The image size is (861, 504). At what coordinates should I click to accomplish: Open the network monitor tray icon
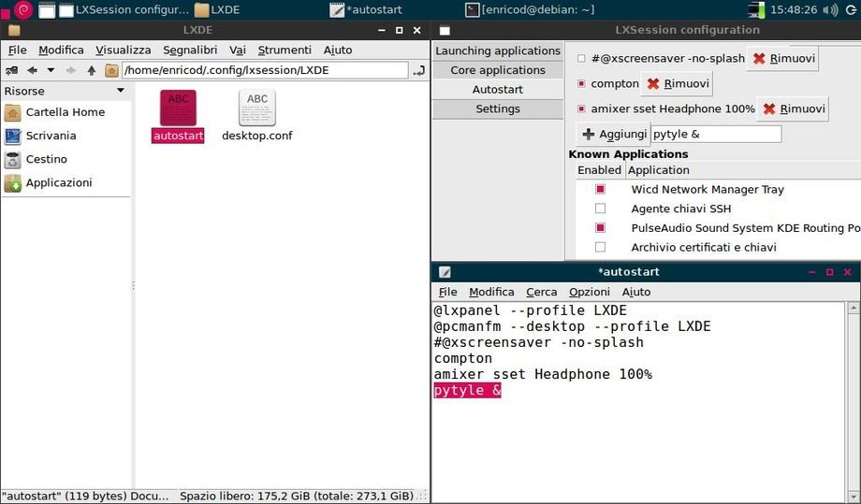pos(756,10)
